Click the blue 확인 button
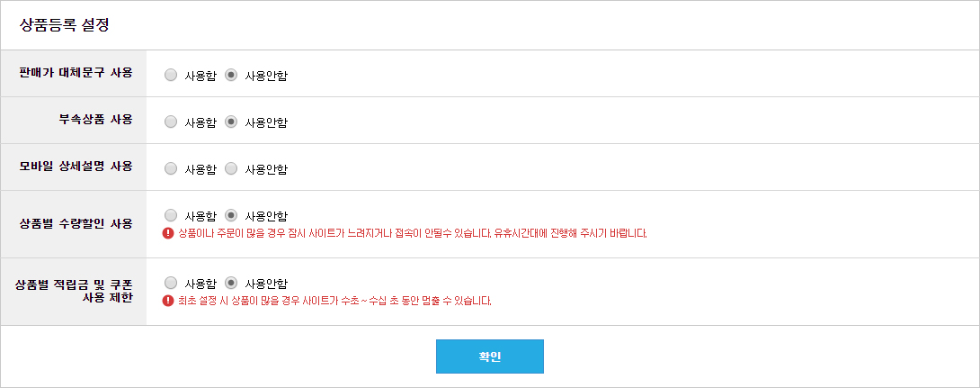This screenshot has width=980, height=388. coord(490,356)
